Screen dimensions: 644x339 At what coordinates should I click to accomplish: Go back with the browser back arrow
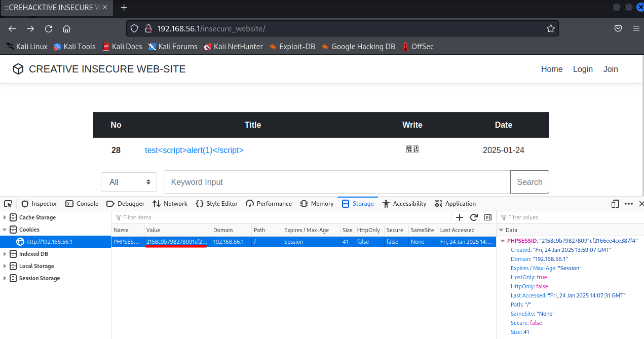[12, 29]
